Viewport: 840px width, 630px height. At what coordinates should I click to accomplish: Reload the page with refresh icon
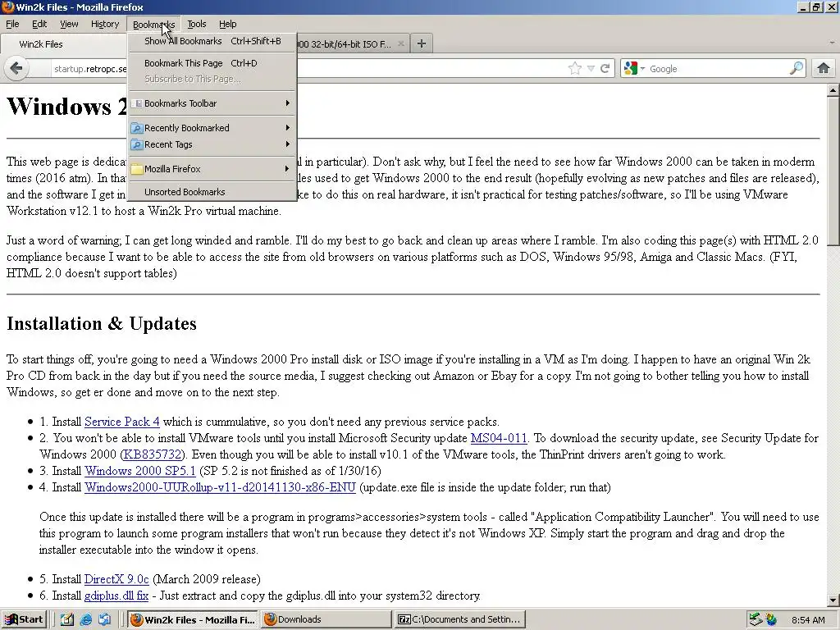point(605,68)
